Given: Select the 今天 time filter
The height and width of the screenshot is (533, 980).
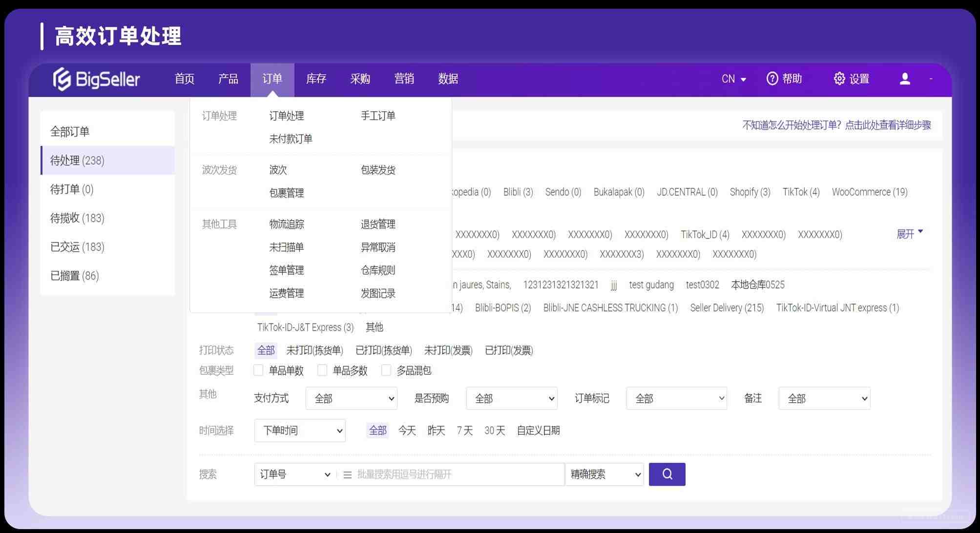Looking at the screenshot, I should click(407, 430).
